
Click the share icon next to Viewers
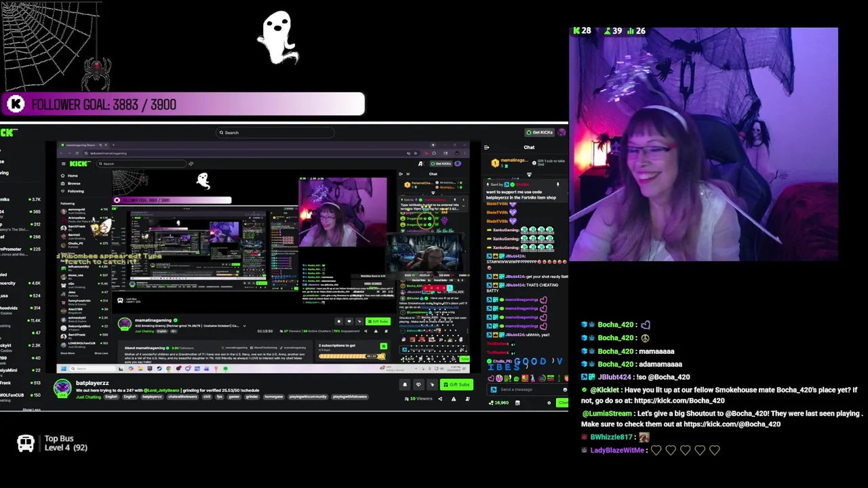click(x=440, y=399)
